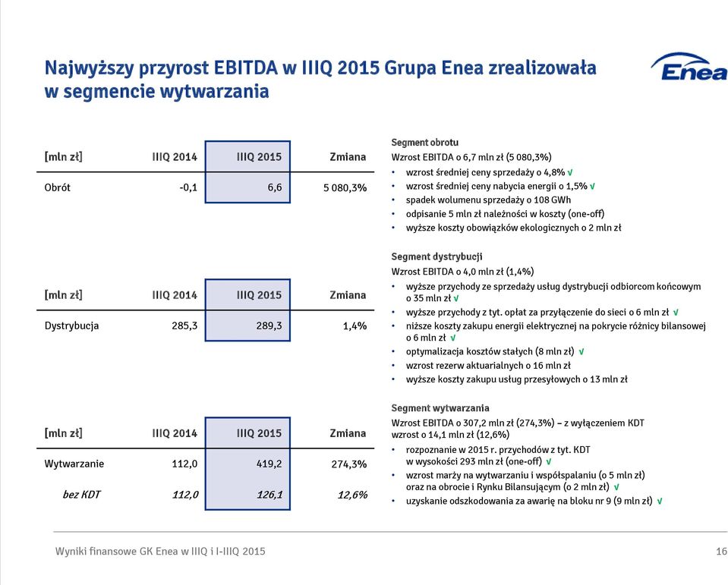Click the '274,3%' change cell

pos(349,464)
